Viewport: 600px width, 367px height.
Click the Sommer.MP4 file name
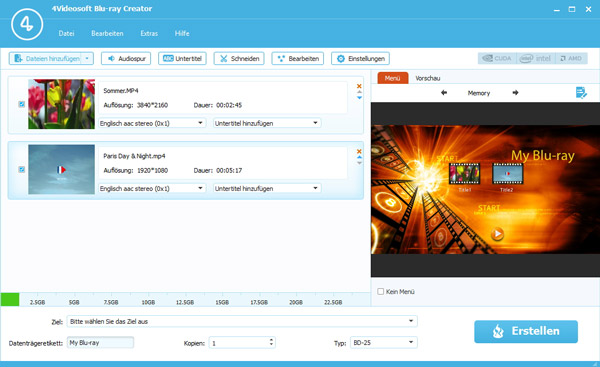(x=121, y=91)
